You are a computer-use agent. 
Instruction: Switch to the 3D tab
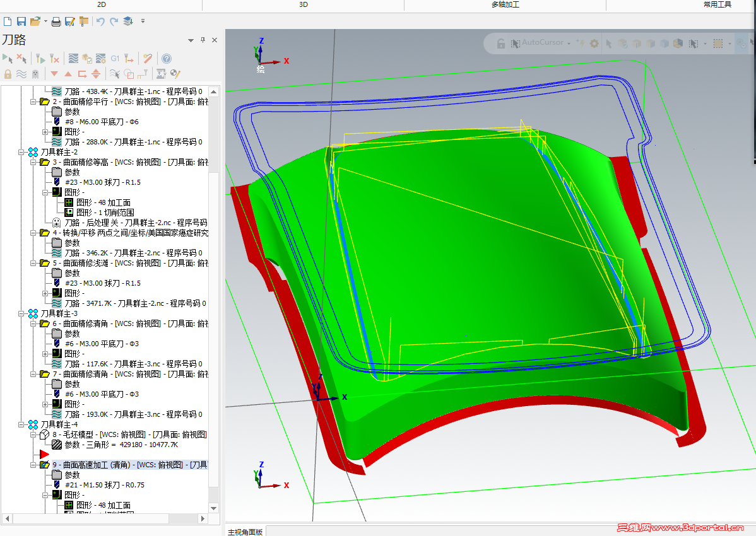(304, 5)
